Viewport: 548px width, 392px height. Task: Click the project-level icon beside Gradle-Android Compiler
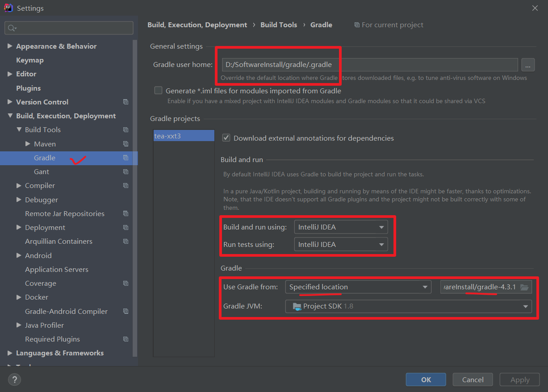pyautogui.click(x=125, y=311)
